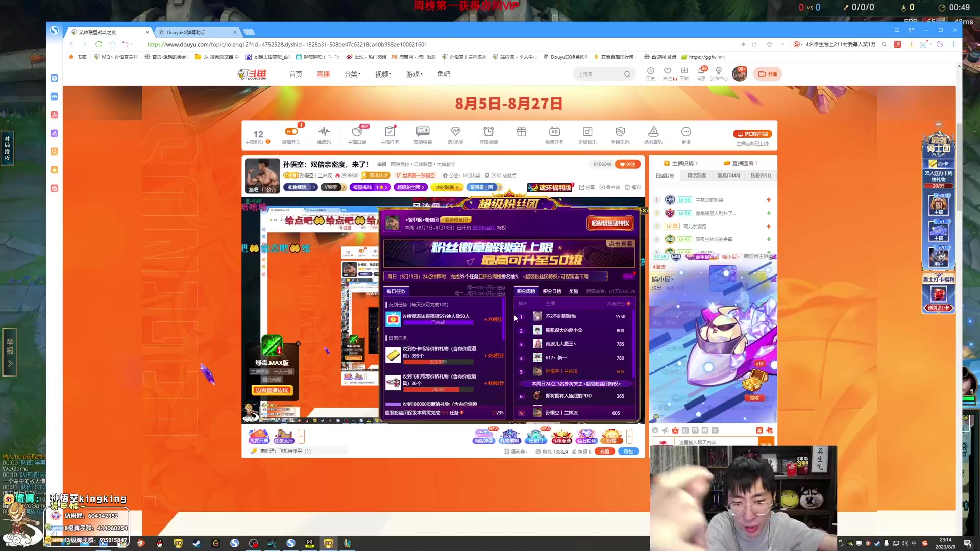Open 主播任务 streamer tasks icon

coord(389,132)
